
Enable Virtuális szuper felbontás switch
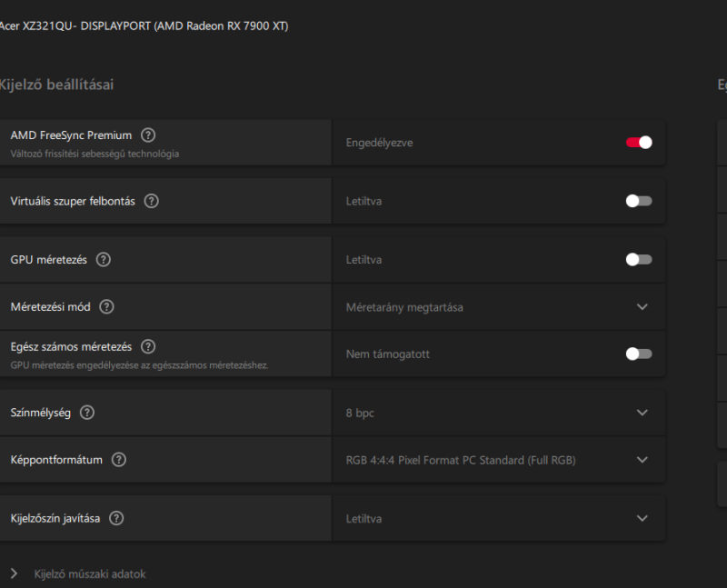[x=639, y=201]
